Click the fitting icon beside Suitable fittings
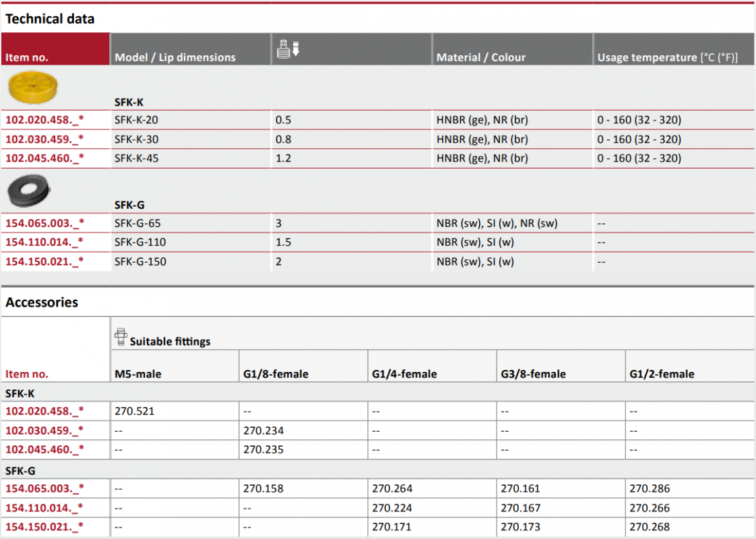This screenshot has height=539, width=756. [x=121, y=337]
